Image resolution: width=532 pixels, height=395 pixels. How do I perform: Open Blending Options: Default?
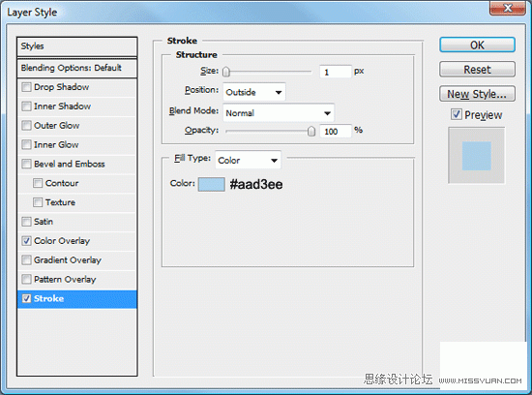point(77,68)
